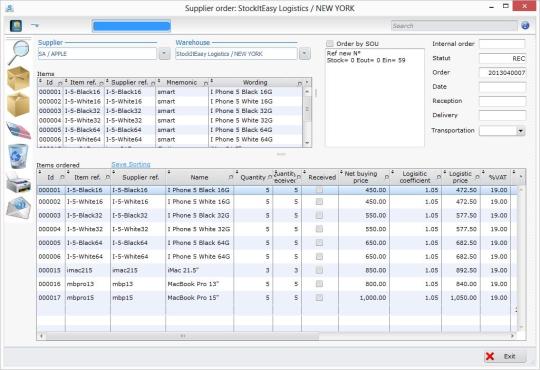Click the small pin icon in toolbar
The image size is (540, 370).
(x=35, y=25)
